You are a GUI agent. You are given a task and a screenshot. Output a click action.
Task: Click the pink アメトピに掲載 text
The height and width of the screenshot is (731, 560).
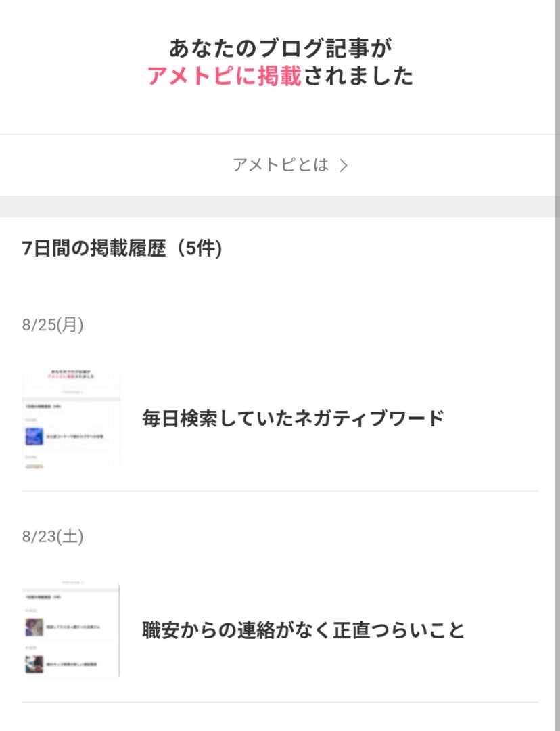224,76
